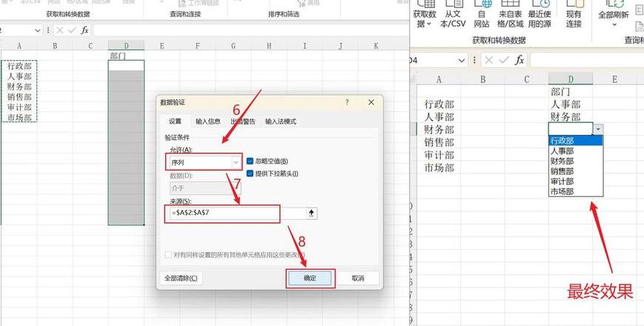Select column A header in left window

click(19, 46)
